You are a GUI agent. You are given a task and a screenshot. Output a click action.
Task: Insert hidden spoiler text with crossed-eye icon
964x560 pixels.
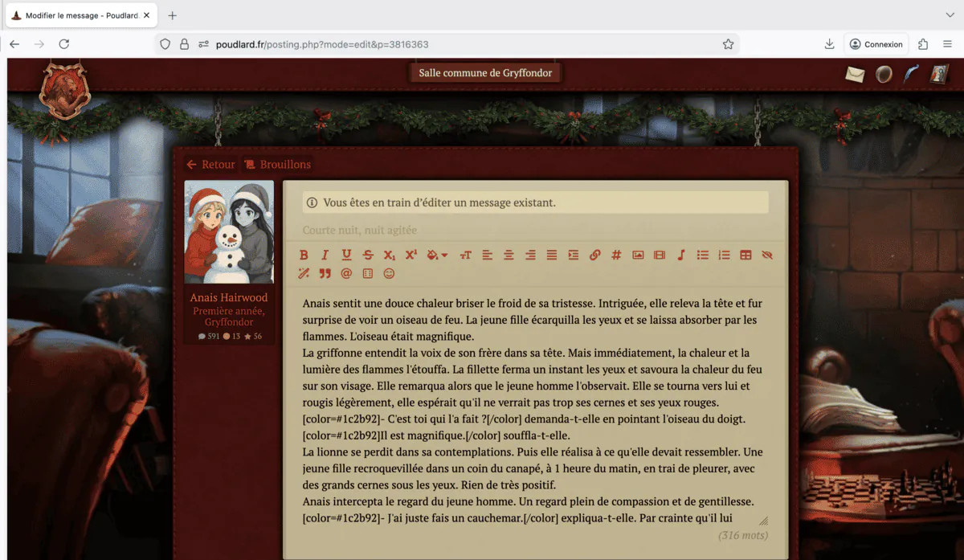click(767, 255)
